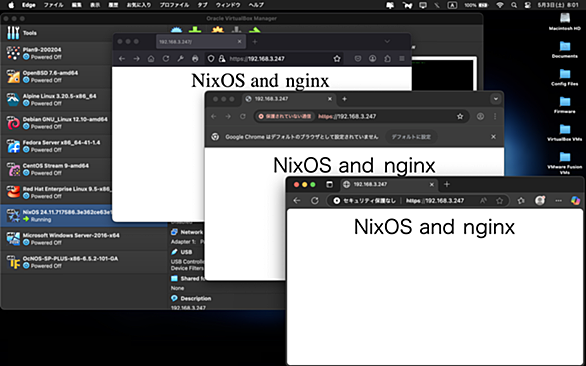The image size is (586, 366).
Task: Select CentOS Stream 9-amd64 VM
Action: point(56,169)
